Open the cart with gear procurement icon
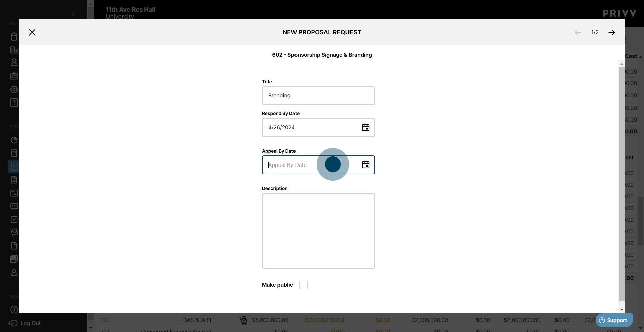 point(14,233)
